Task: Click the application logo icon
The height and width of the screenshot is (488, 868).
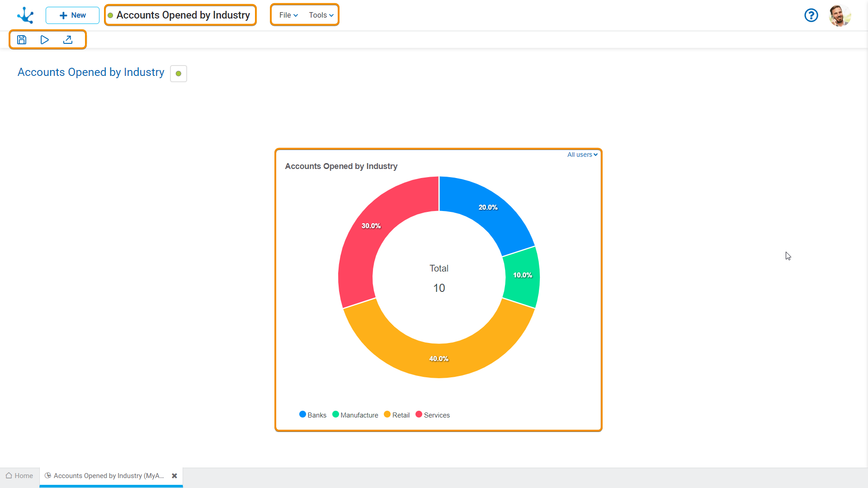Action: [25, 15]
